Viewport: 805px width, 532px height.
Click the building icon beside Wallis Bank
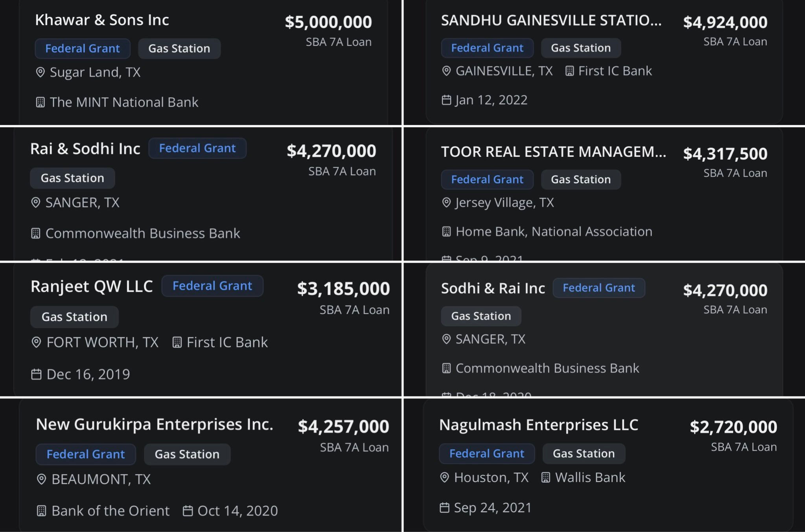coord(545,477)
